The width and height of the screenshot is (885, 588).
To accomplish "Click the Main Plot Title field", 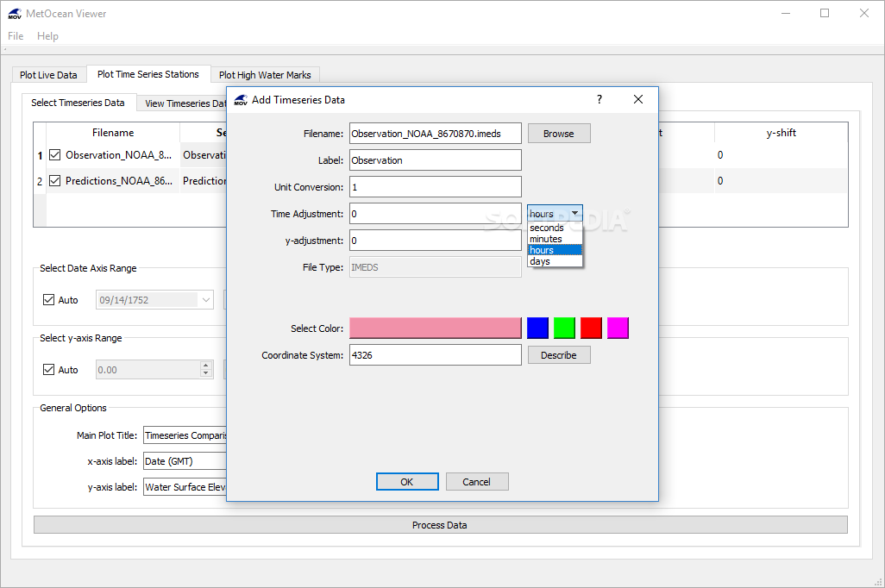I will [x=185, y=435].
